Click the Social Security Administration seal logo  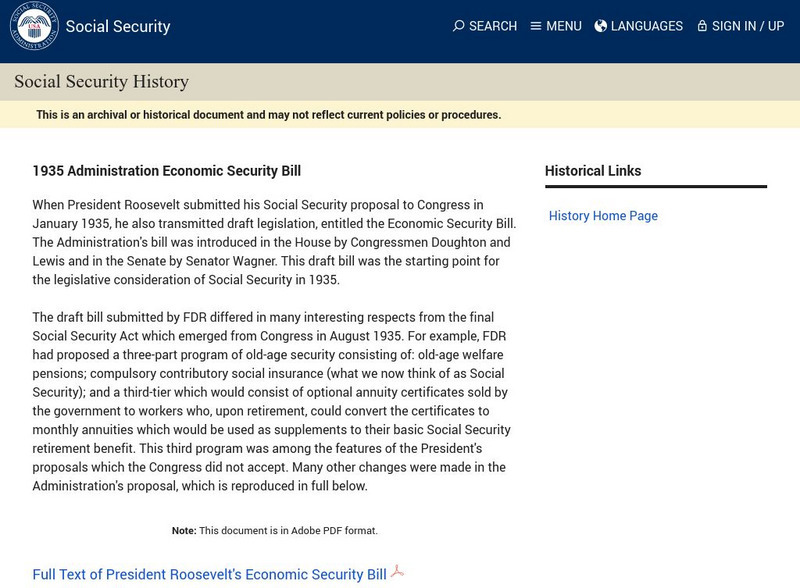coord(34,26)
